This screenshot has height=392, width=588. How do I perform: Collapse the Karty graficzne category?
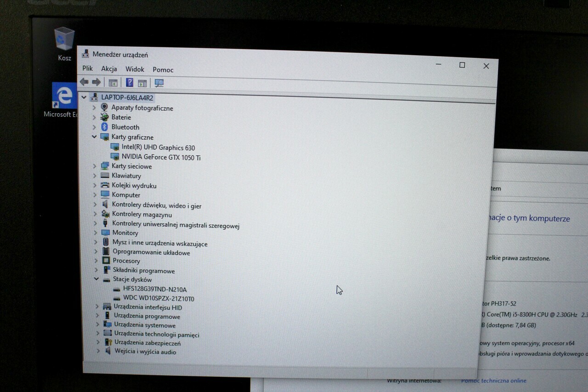94,136
